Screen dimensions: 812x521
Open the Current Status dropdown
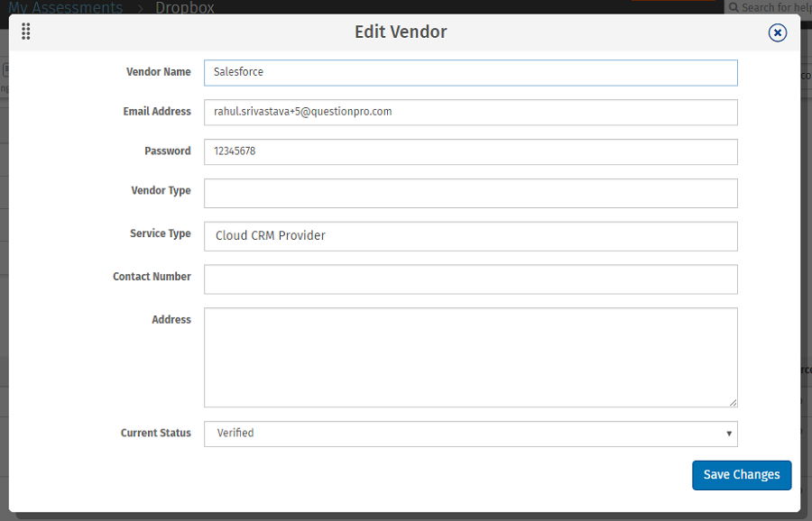point(471,434)
